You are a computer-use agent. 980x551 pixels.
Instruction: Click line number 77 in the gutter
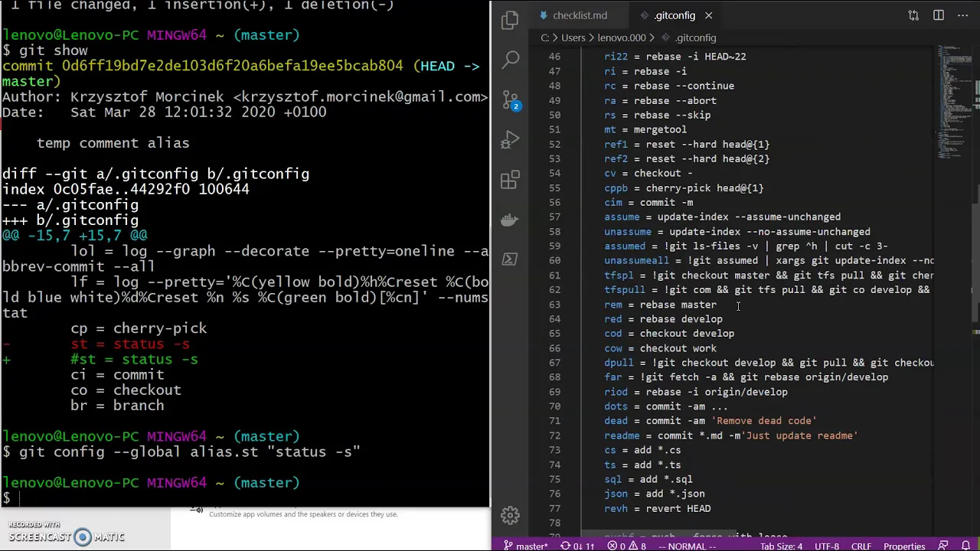554,508
